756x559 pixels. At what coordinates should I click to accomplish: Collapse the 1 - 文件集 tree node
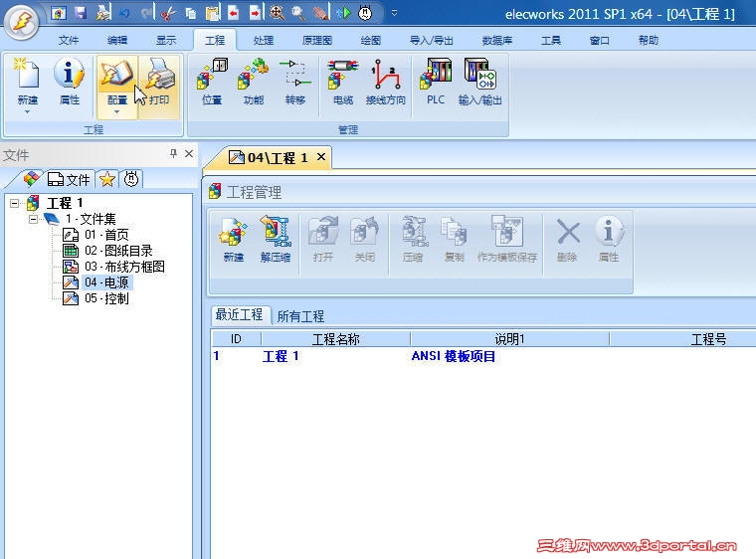[33, 220]
